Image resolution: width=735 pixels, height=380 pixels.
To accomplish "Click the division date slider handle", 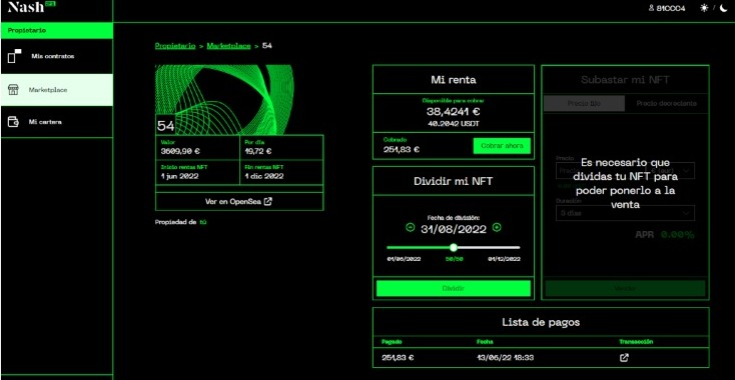I will click(x=453, y=247).
